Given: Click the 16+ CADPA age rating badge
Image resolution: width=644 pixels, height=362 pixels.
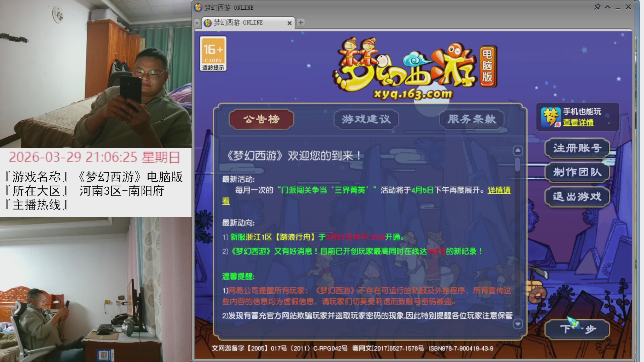Looking at the screenshot, I should click(x=214, y=54).
